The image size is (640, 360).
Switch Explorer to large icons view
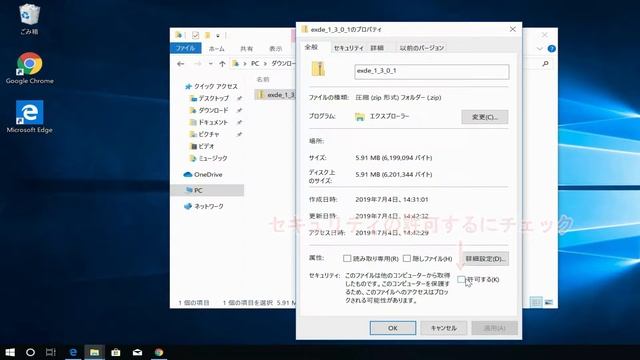click(x=549, y=302)
